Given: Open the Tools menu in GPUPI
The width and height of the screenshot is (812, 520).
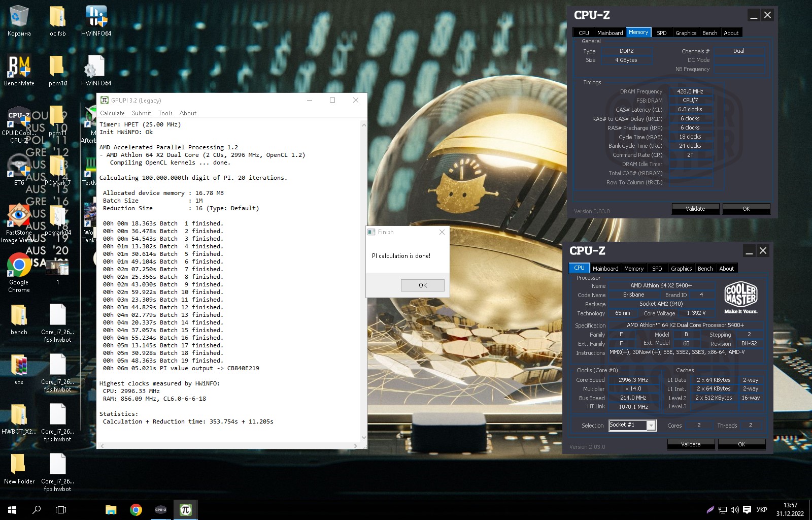Looking at the screenshot, I should [165, 113].
